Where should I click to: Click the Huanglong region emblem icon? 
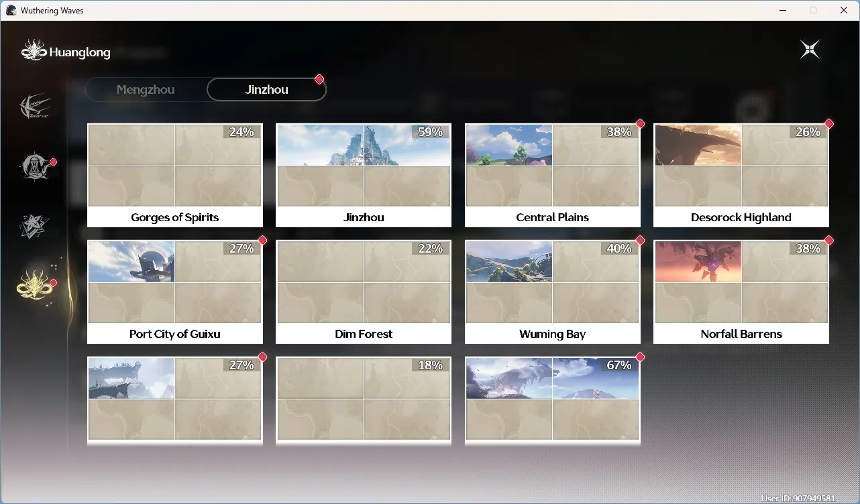[34, 50]
